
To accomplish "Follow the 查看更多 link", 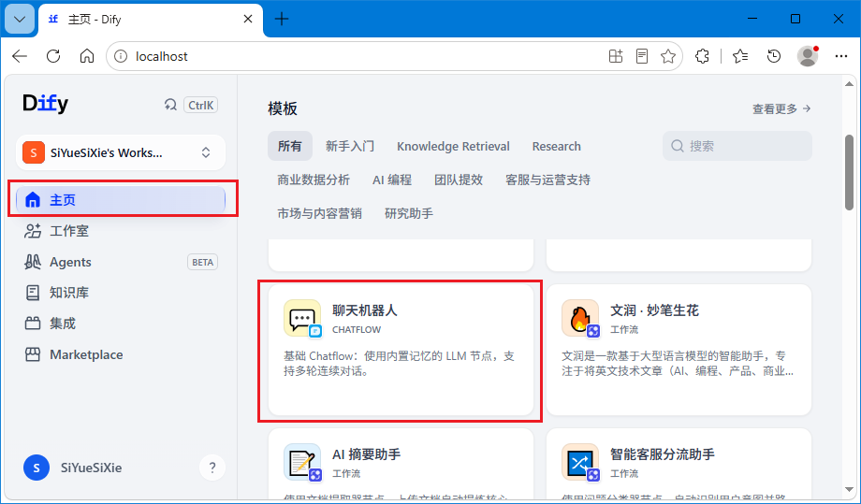I will [x=781, y=109].
